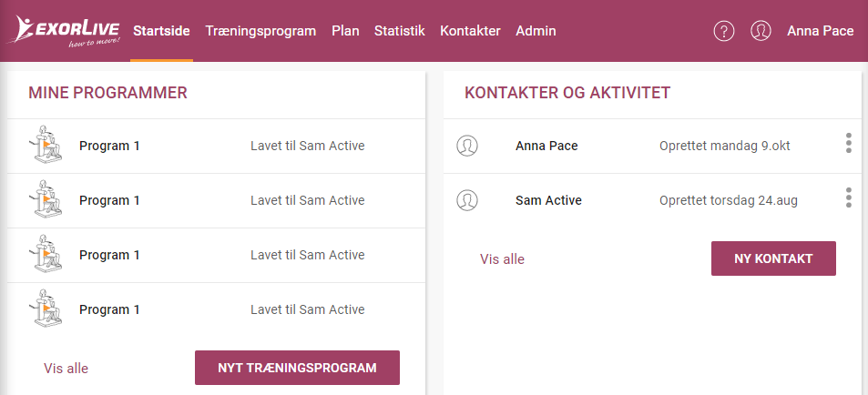The image size is (868, 395).
Task: Click Vis alle under Mine Programmer
Action: [x=66, y=369]
